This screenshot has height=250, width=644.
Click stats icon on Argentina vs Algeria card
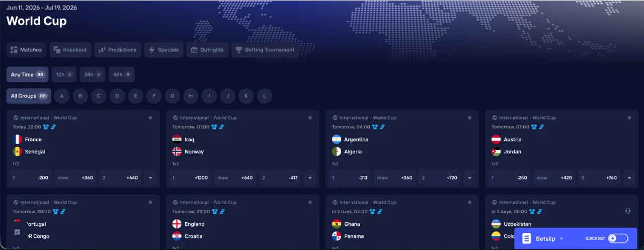[382, 127]
